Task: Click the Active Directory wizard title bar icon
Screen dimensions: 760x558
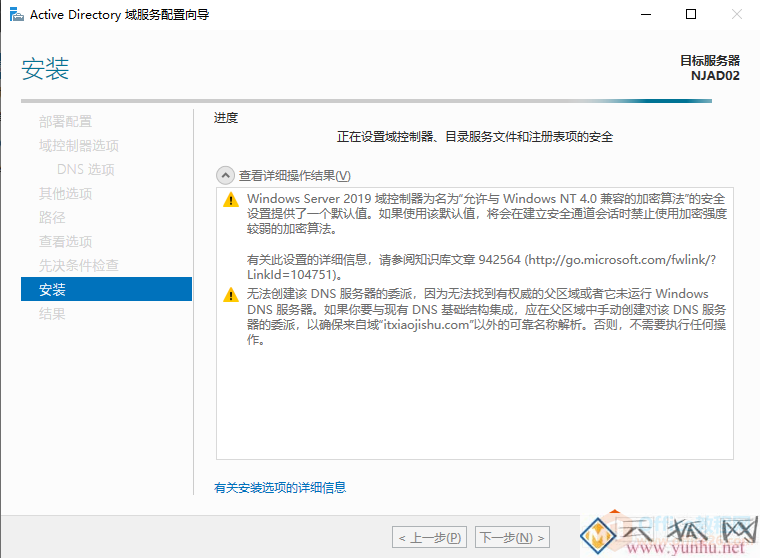Action: point(16,15)
